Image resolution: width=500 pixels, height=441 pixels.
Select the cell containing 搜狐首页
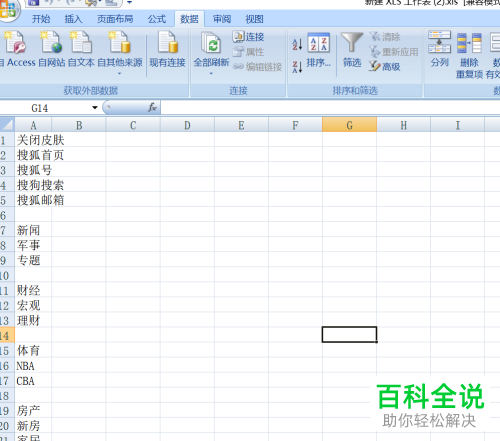33,155
